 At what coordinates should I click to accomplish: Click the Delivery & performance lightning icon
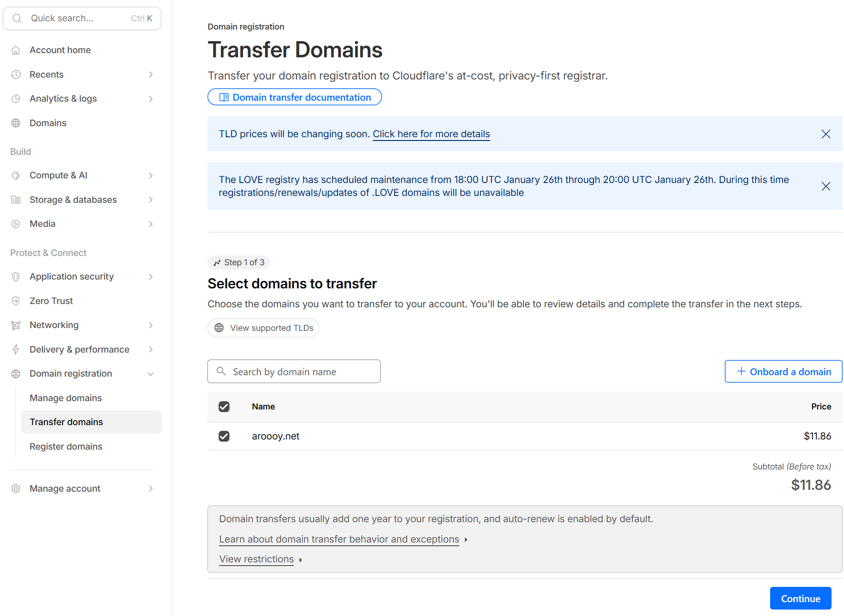pyautogui.click(x=16, y=349)
